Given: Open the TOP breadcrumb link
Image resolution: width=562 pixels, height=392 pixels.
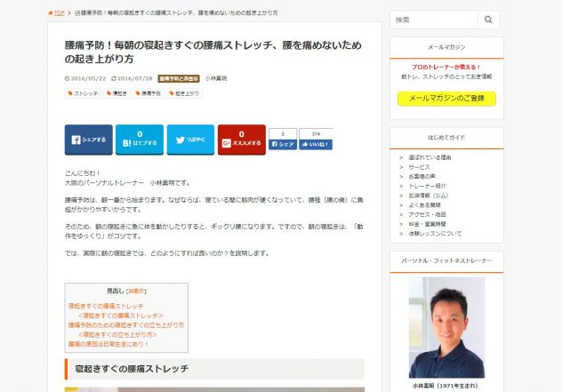Looking at the screenshot, I should pos(60,13).
